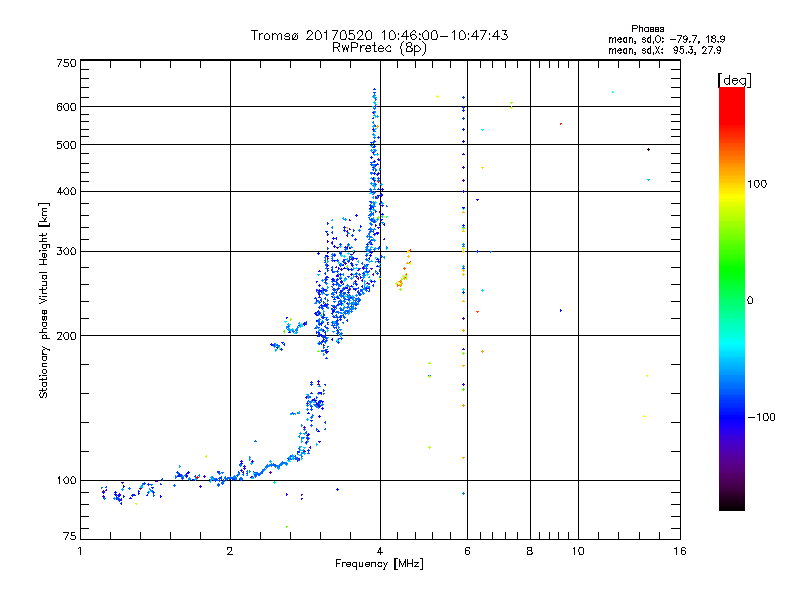Click the green zone of the color bar near 0
Viewport: 800px width, 600px height.
click(x=732, y=299)
